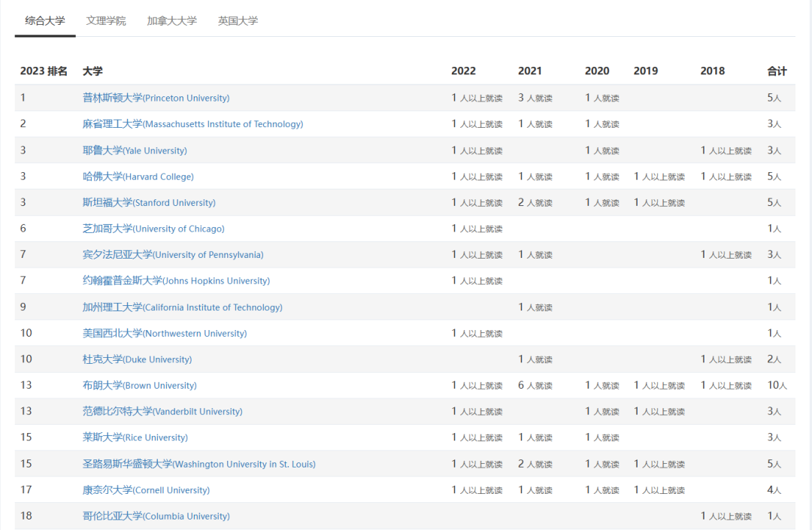The width and height of the screenshot is (812, 530).
Task: Click the Northwestern University link
Action: click(165, 333)
